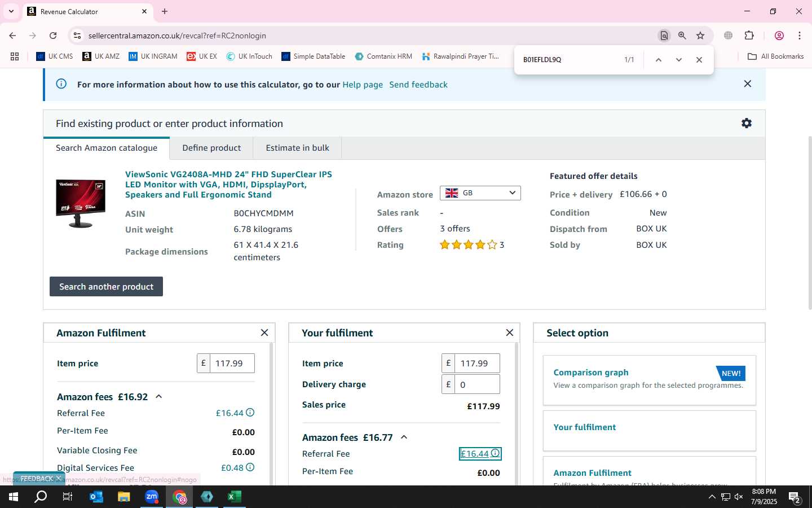Click the Search another product button
Screen dimensions: 812x508
tap(106, 286)
